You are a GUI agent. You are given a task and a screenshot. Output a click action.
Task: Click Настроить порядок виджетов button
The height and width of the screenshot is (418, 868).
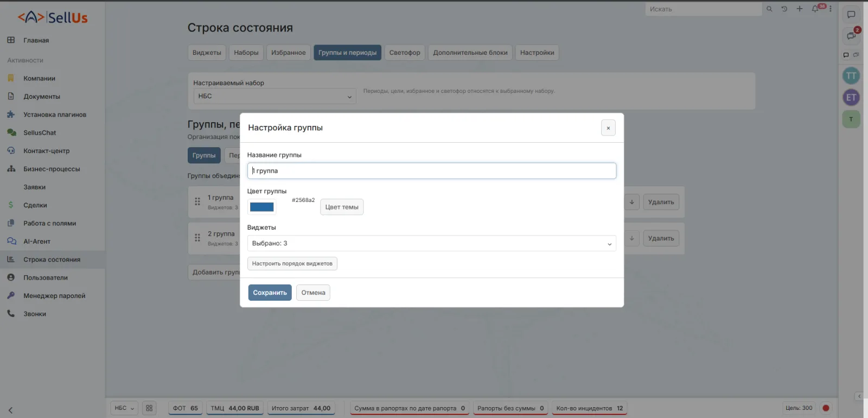(x=292, y=264)
